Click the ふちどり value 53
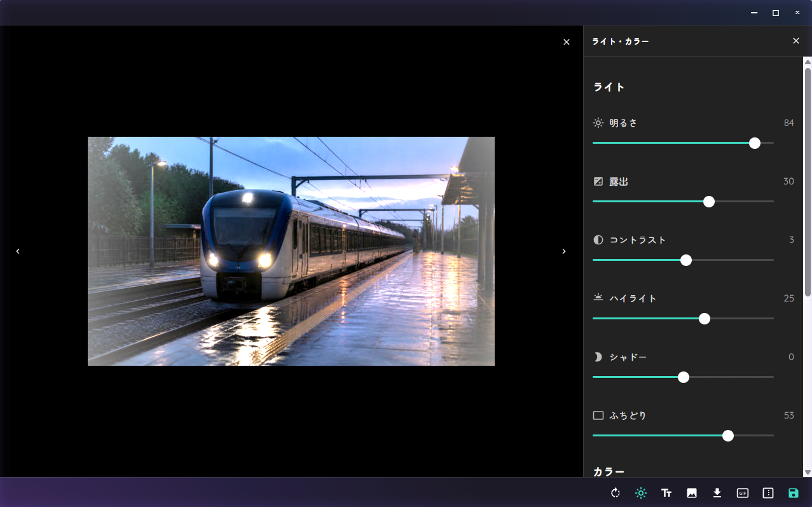Viewport: 812px width, 507px height. [789, 415]
